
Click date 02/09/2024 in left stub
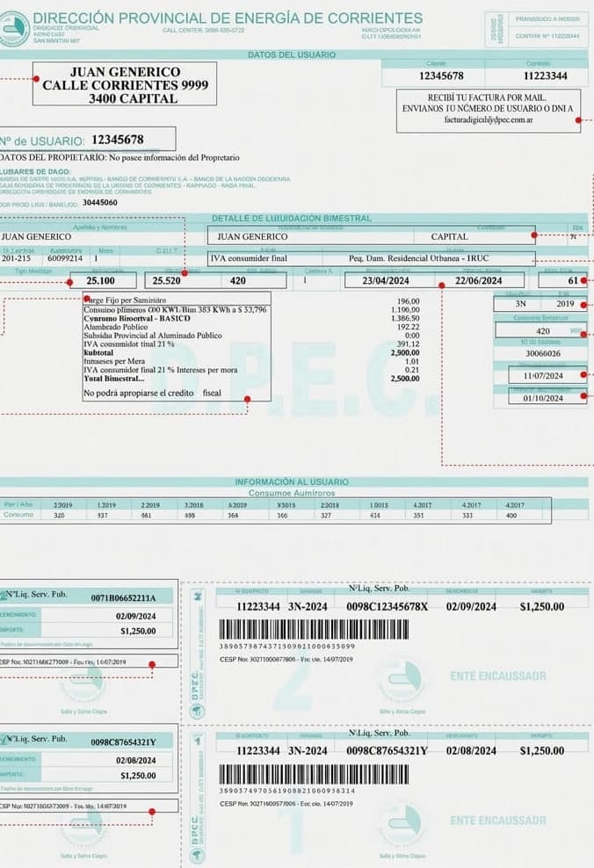[135, 616]
